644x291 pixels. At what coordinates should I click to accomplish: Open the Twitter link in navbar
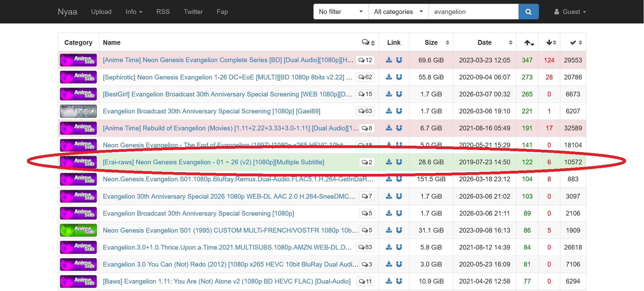193,12
